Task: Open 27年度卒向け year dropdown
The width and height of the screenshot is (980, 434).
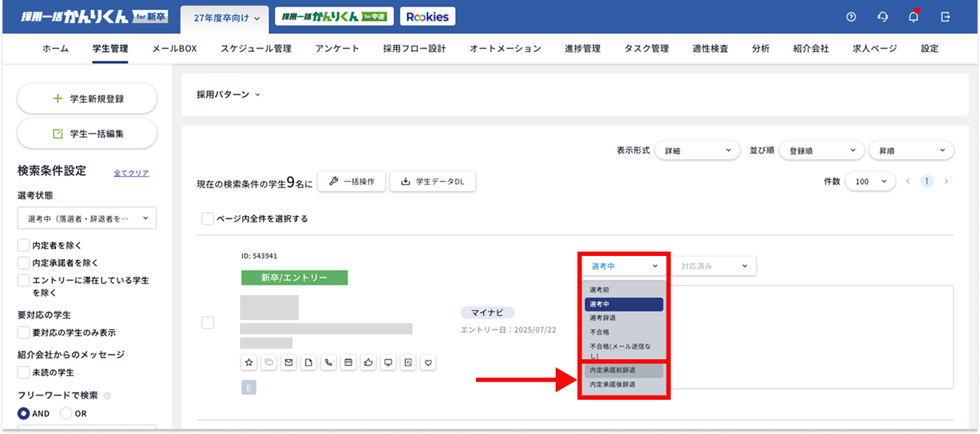Action: 226,18
